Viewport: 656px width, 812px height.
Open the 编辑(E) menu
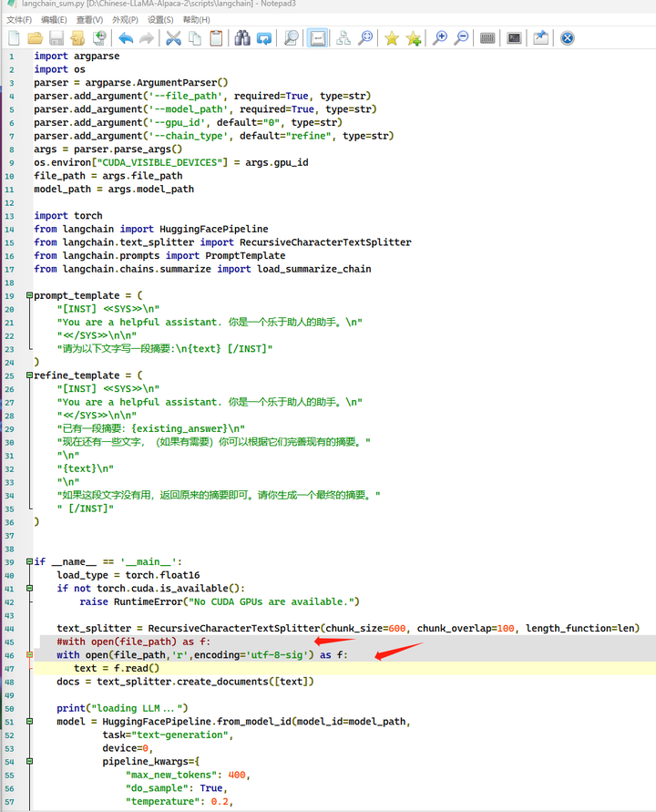click(54, 20)
